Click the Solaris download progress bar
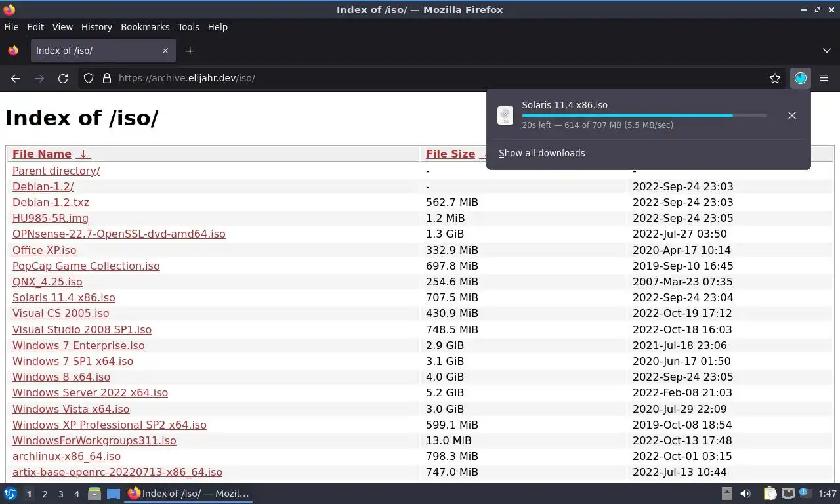This screenshot has height=504, width=840. [644, 115]
